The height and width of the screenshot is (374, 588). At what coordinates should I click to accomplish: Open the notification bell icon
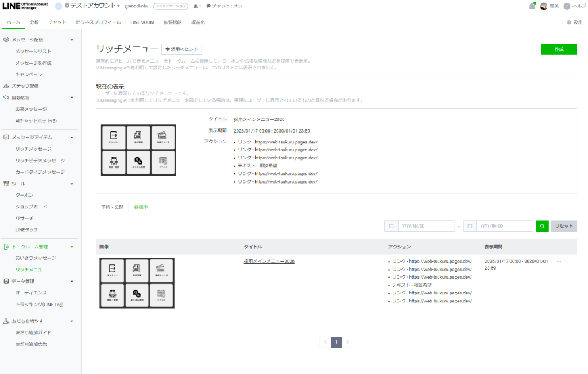(x=533, y=6)
